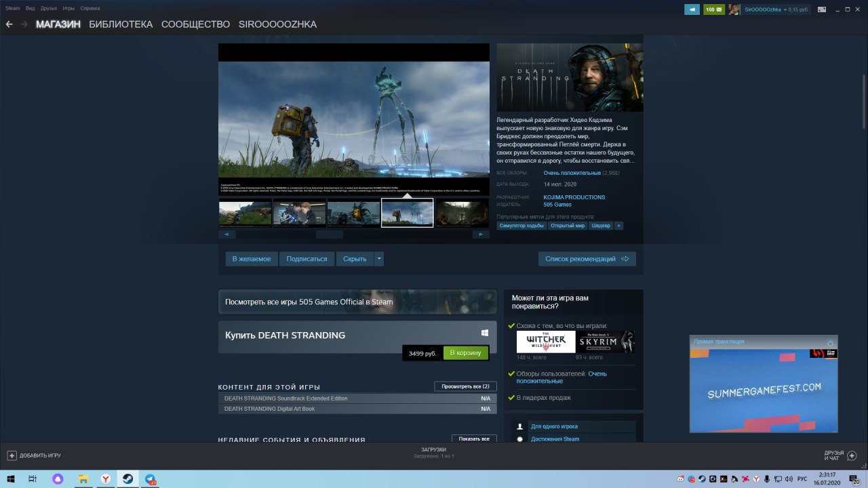Open Yandex Browser on taskbar
This screenshot has width=868, height=488.
point(106,479)
